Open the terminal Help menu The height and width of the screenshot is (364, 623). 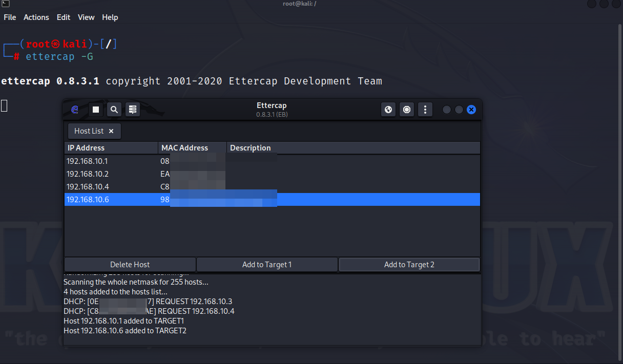pyautogui.click(x=110, y=17)
